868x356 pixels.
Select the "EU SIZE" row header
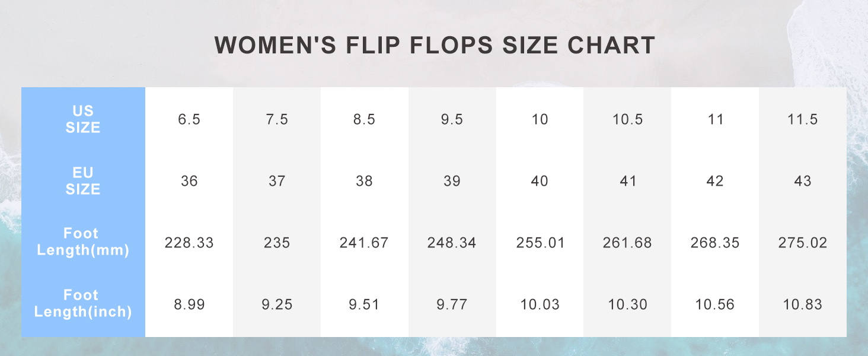[83, 181]
